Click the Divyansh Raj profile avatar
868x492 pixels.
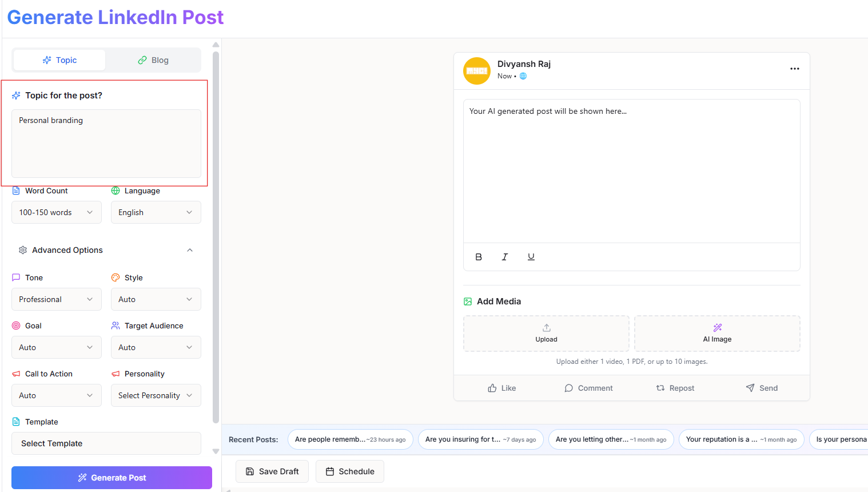(x=477, y=71)
